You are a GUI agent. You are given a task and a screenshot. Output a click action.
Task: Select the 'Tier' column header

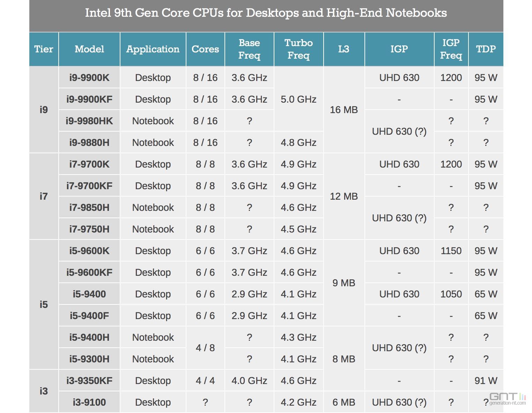(x=44, y=49)
